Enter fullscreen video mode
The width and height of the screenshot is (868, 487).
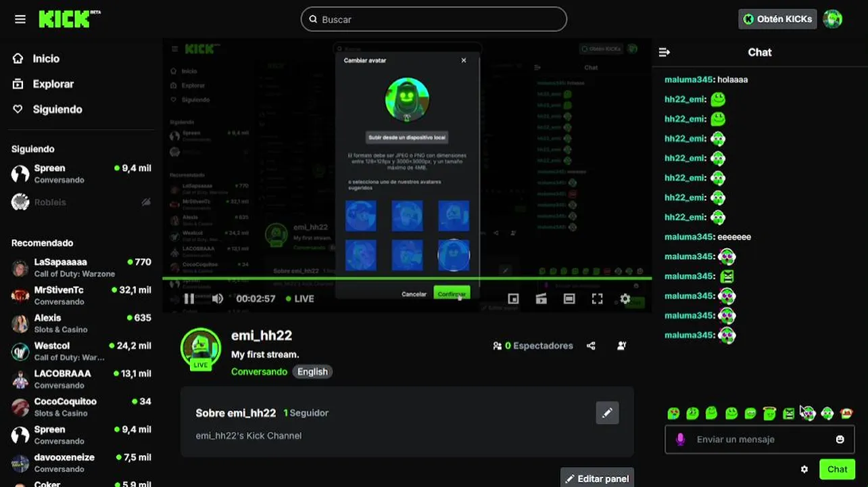click(598, 298)
